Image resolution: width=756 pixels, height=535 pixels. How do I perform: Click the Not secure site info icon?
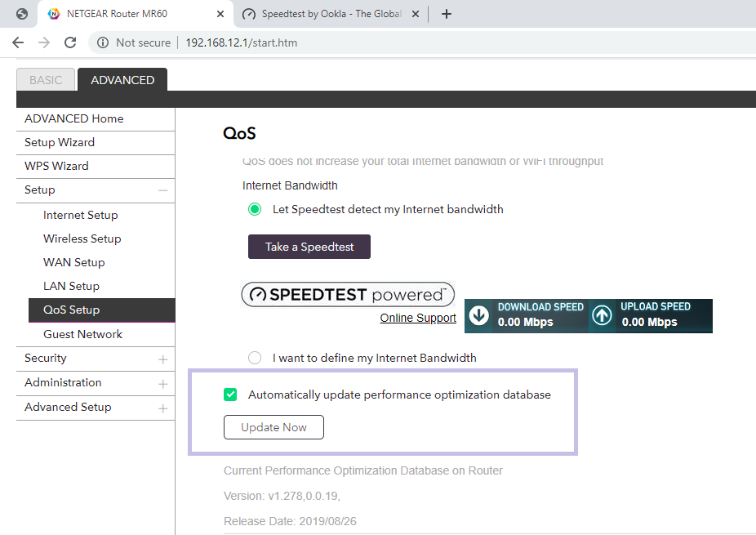103,43
